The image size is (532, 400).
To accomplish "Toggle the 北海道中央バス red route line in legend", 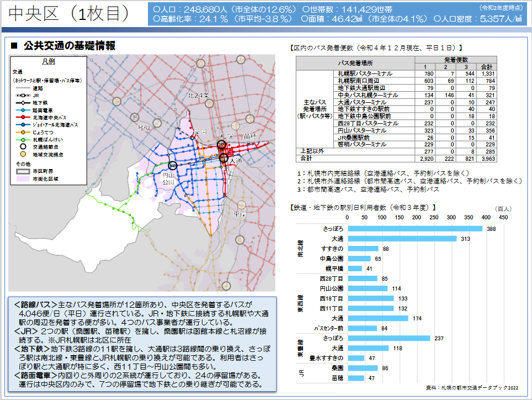I will point(24,117).
